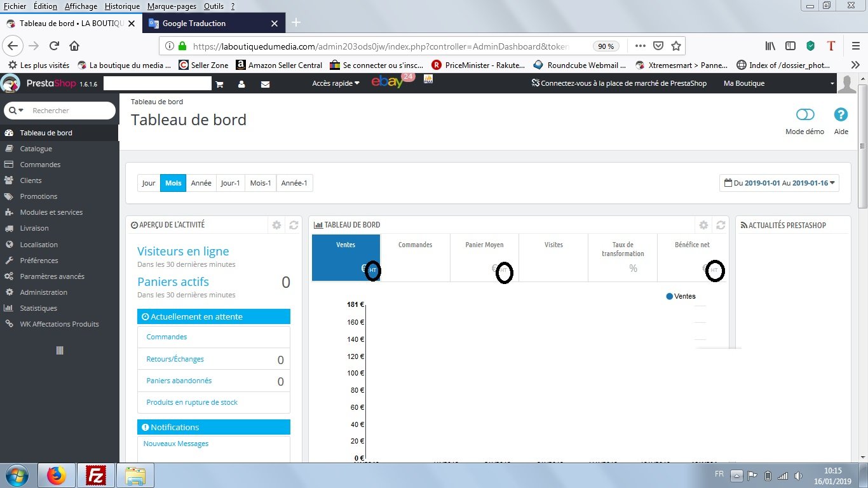Image resolution: width=868 pixels, height=488 pixels.
Task: Show the Firefox library
Action: [770, 46]
